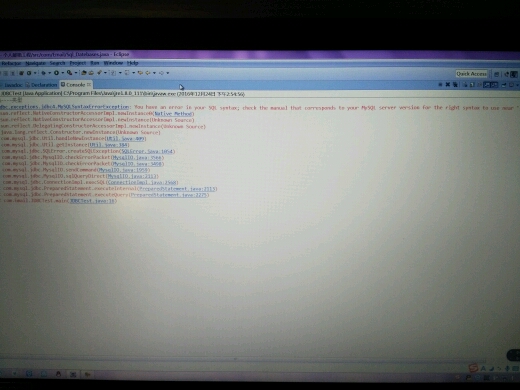Open the Window menu
Viewport: 520px width, 390px height.
point(113,63)
